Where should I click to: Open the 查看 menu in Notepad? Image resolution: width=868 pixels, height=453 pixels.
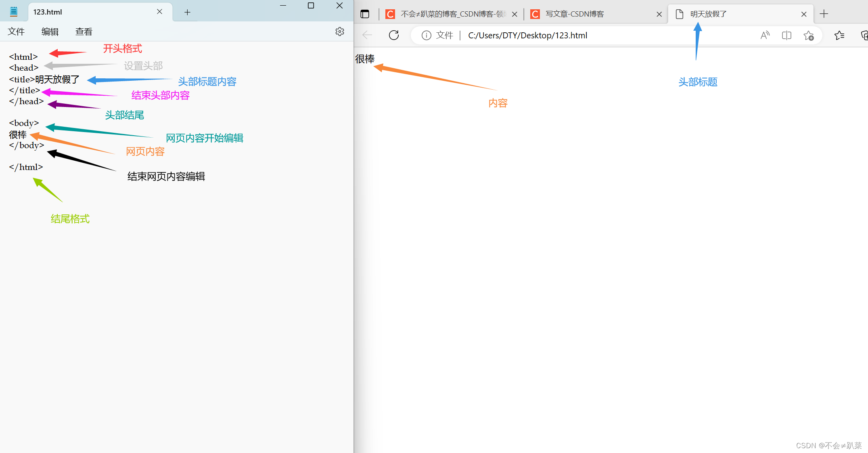(84, 31)
